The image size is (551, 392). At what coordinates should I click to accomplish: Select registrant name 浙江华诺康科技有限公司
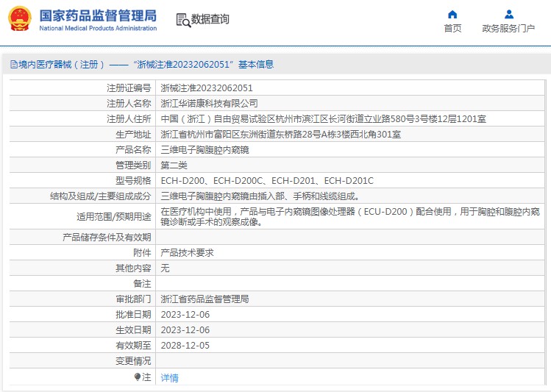tap(209, 103)
